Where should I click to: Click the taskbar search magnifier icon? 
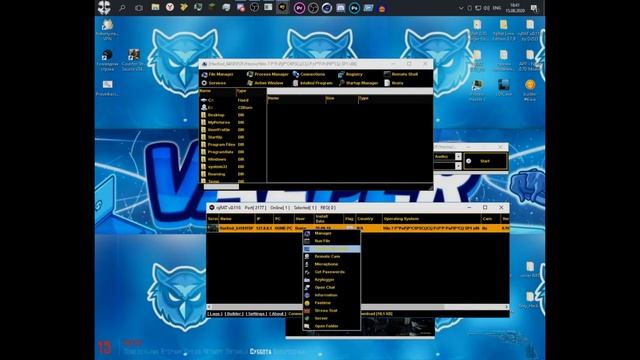(x=122, y=8)
